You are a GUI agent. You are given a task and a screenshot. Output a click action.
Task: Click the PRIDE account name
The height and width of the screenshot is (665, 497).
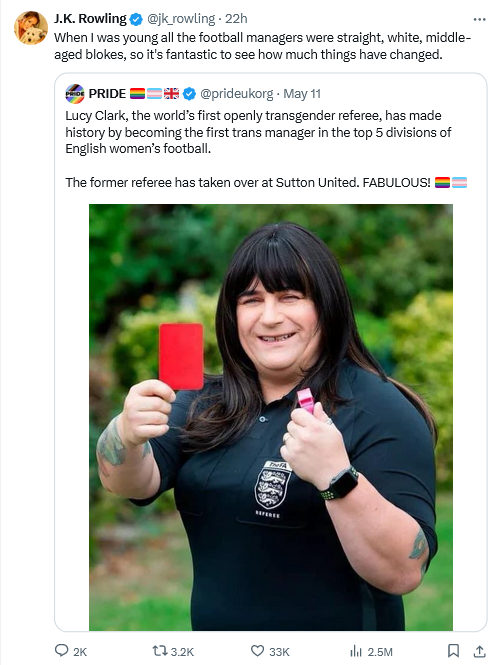tap(107, 93)
